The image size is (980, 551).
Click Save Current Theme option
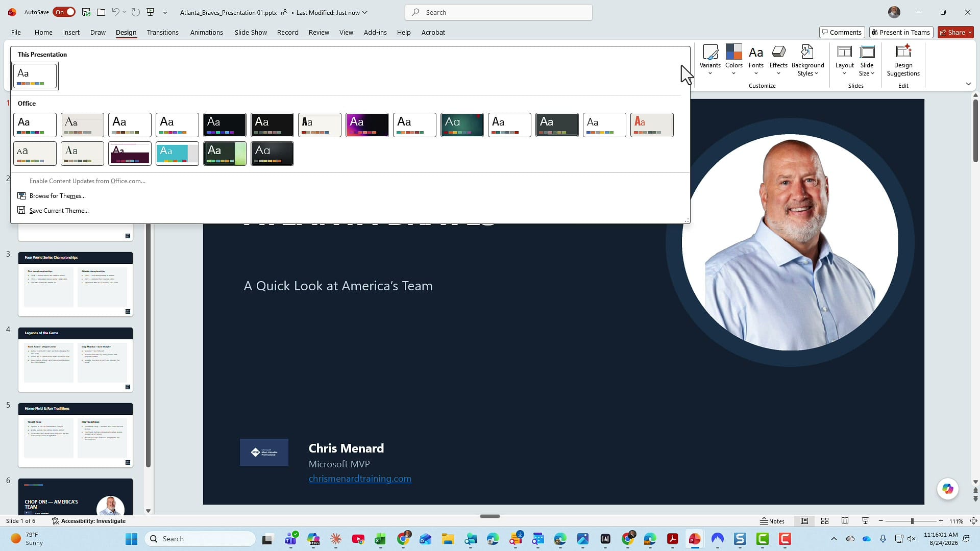tap(59, 211)
